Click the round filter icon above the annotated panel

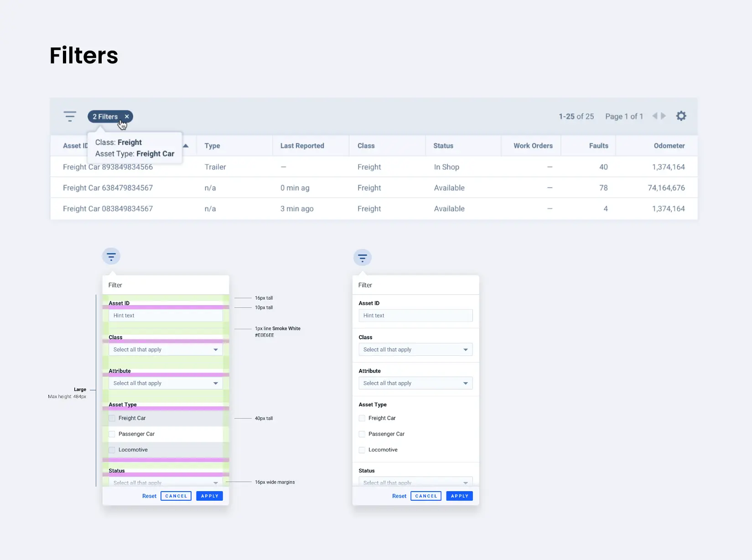[111, 256]
